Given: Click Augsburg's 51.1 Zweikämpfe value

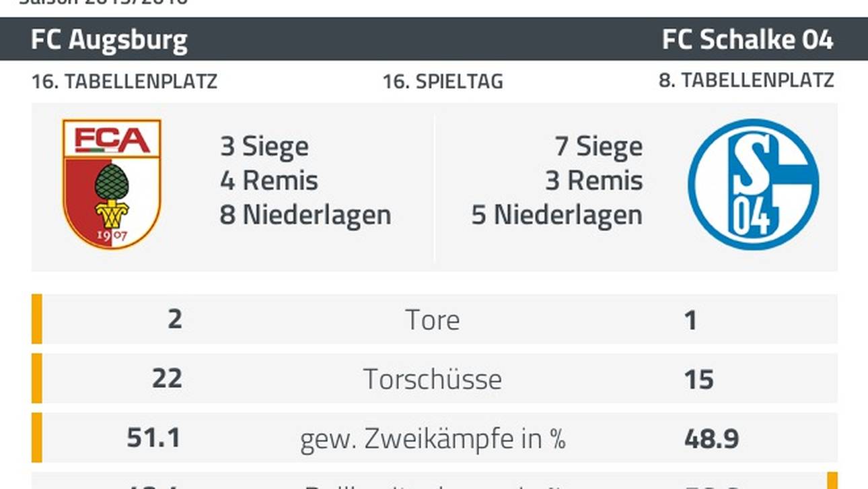Looking at the screenshot, I should click(x=154, y=438).
